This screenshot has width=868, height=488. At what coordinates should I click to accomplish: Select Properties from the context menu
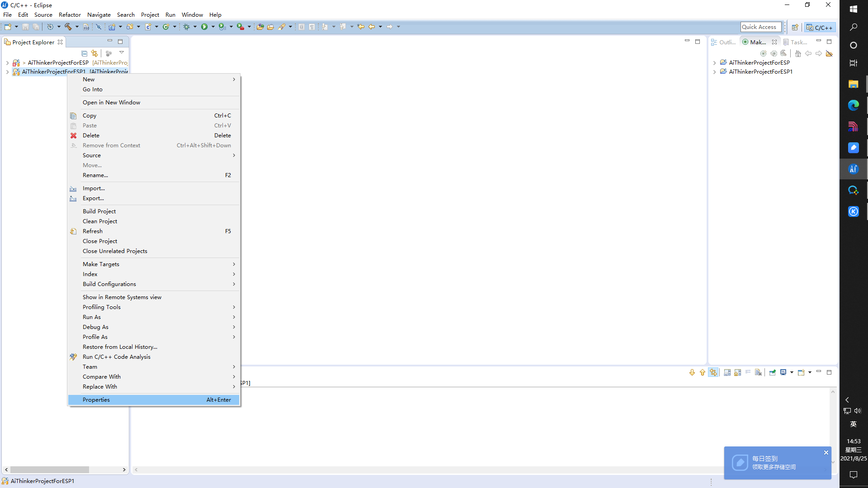click(96, 400)
